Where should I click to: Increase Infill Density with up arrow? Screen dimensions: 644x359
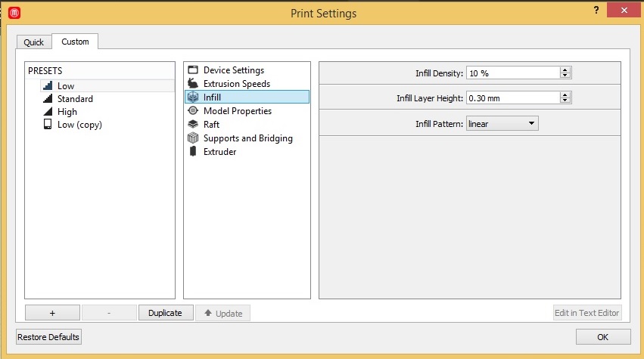tap(565, 70)
